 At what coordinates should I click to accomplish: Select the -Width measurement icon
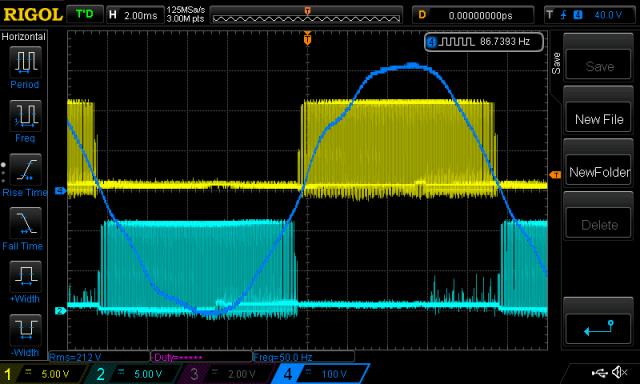pos(25,330)
